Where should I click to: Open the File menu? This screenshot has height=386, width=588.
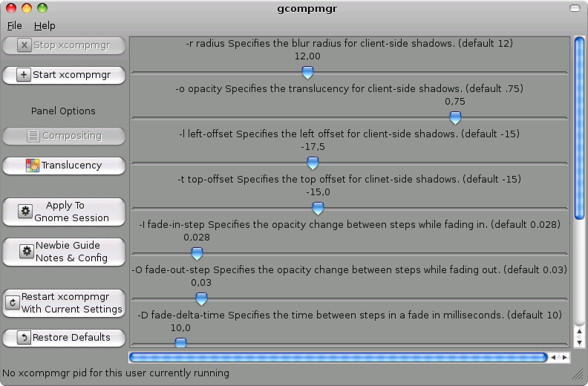[x=14, y=26]
